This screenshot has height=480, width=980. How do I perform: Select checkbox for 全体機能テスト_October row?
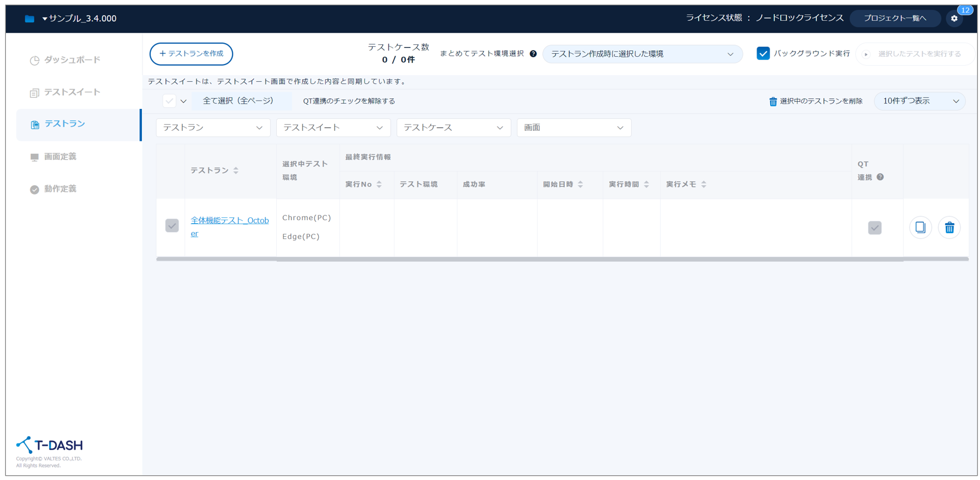[172, 226]
